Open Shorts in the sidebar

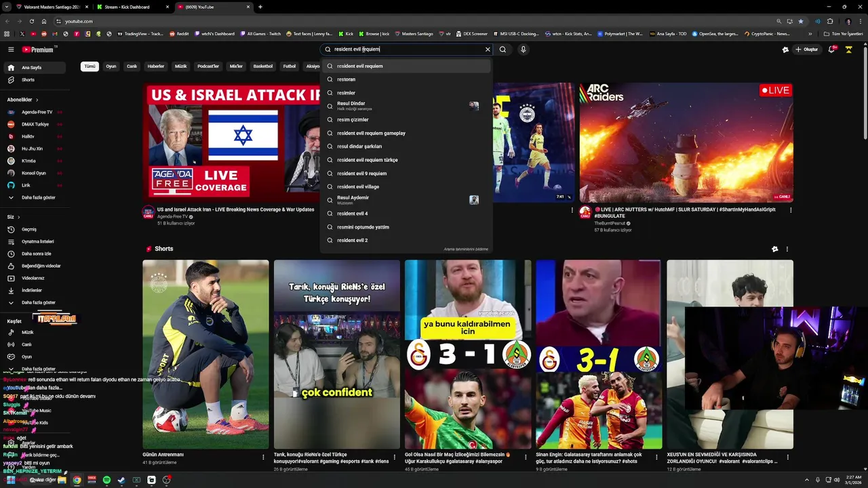pyautogui.click(x=35, y=80)
